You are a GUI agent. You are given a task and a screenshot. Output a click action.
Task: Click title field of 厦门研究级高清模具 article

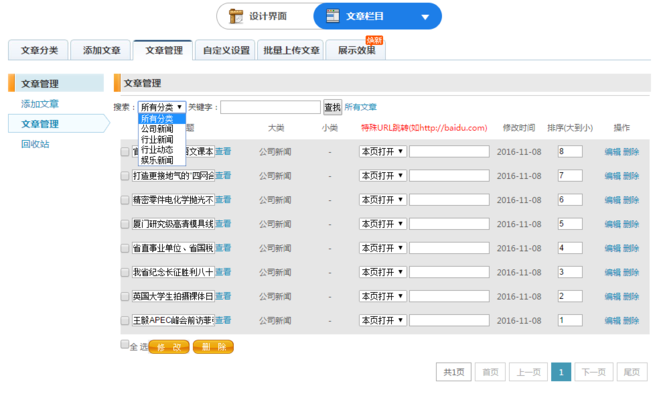click(173, 224)
